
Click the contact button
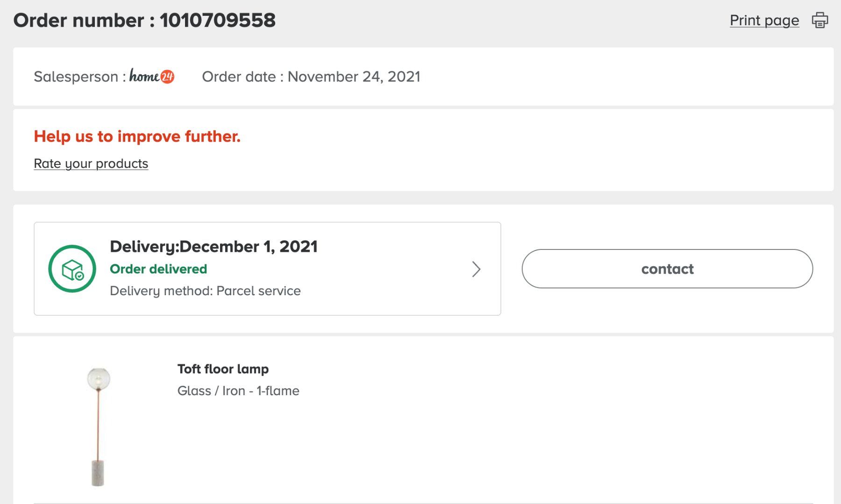[667, 269]
